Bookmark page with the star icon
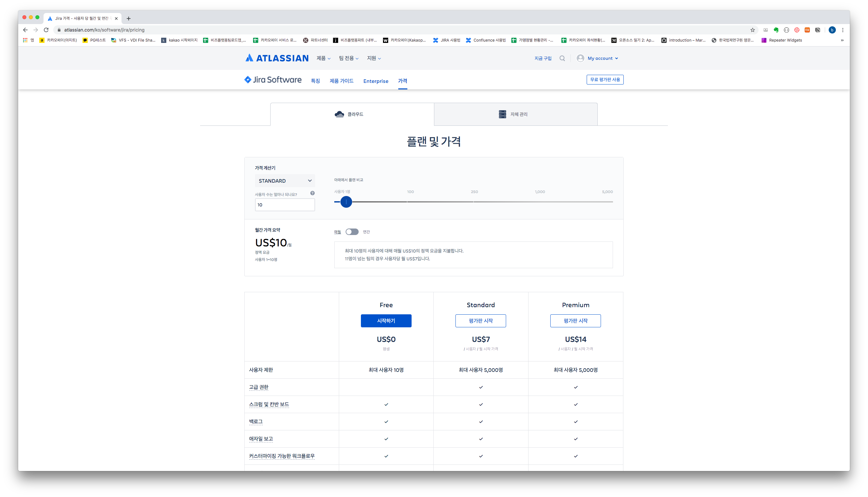 [752, 30]
